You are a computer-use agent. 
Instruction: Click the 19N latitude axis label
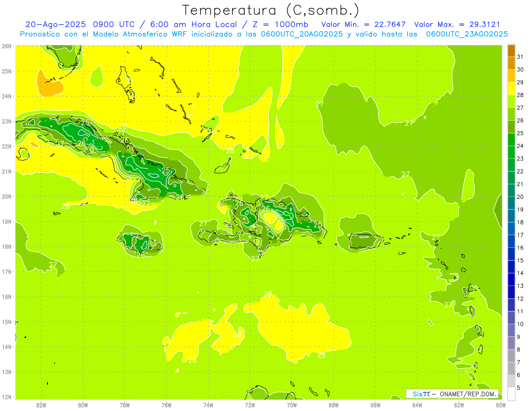point(6,221)
